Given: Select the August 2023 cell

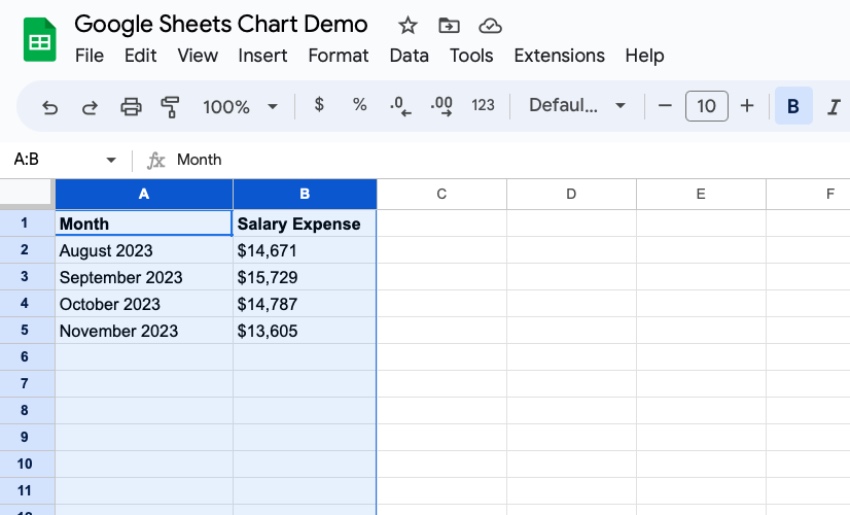Looking at the screenshot, I should [x=144, y=250].
